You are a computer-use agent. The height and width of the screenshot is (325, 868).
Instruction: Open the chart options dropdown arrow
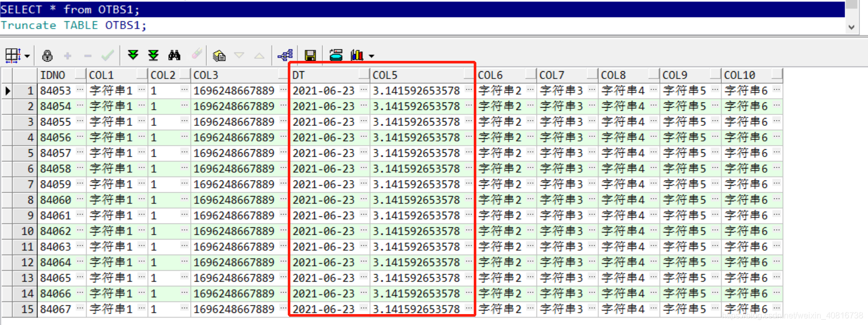click(371, 56)
